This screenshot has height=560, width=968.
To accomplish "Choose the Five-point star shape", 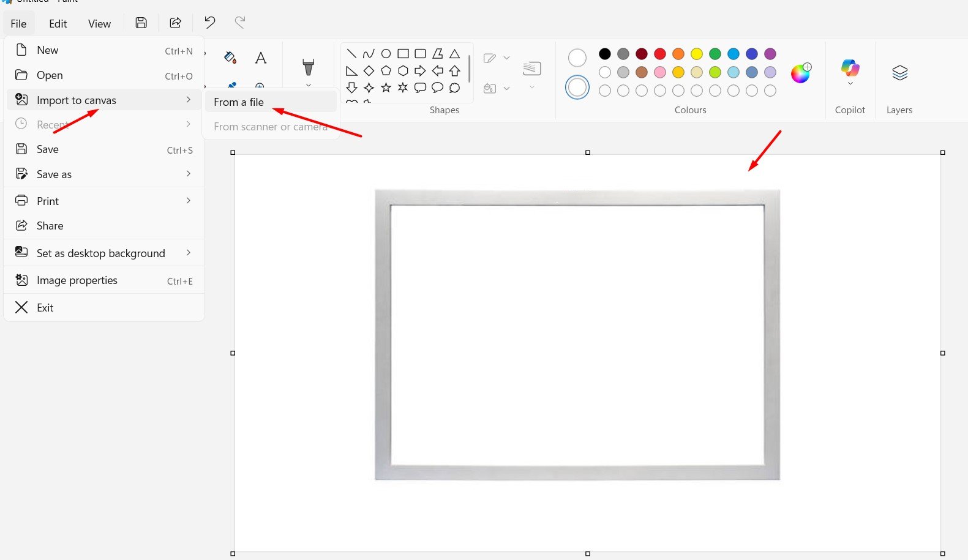I will [386, 88].
